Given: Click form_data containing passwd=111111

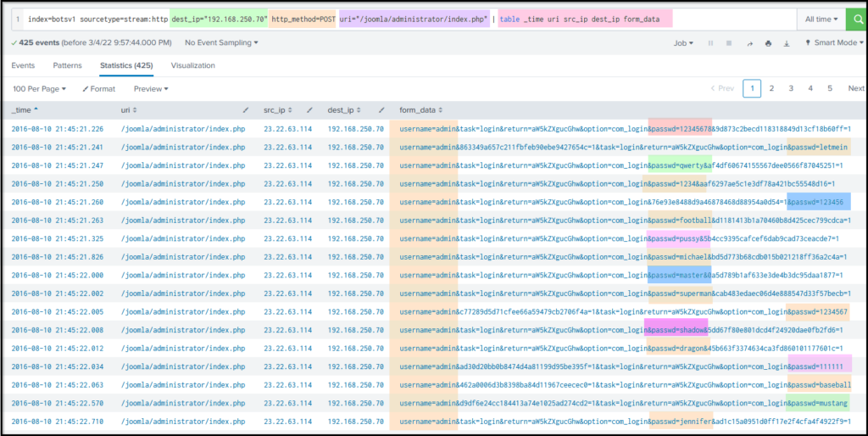Looking at the screenshot, I should pos(621,366).
